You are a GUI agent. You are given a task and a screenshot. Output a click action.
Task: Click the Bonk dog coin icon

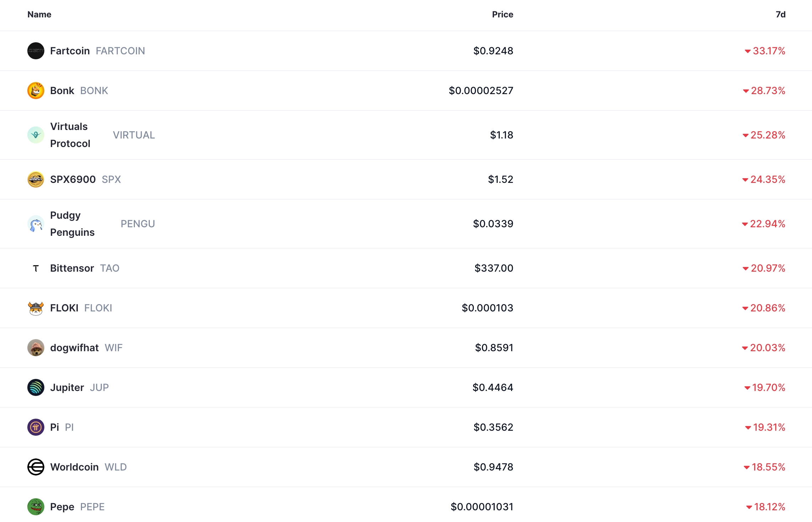(36, 91)
